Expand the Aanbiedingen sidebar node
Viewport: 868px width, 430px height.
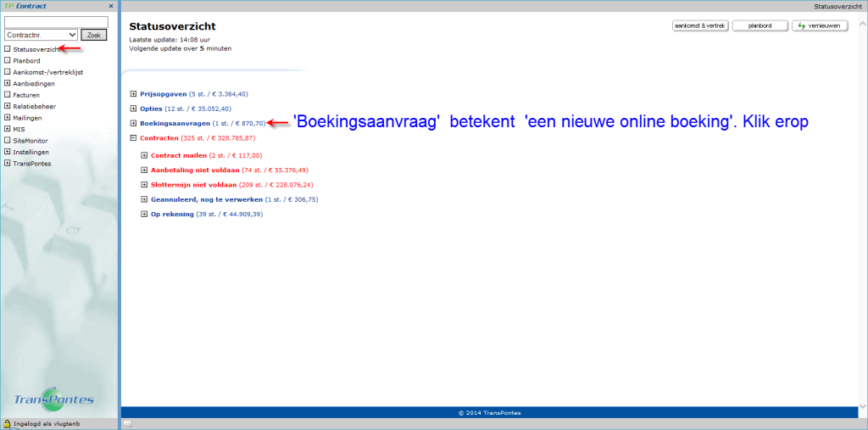(x=7, y=83)
